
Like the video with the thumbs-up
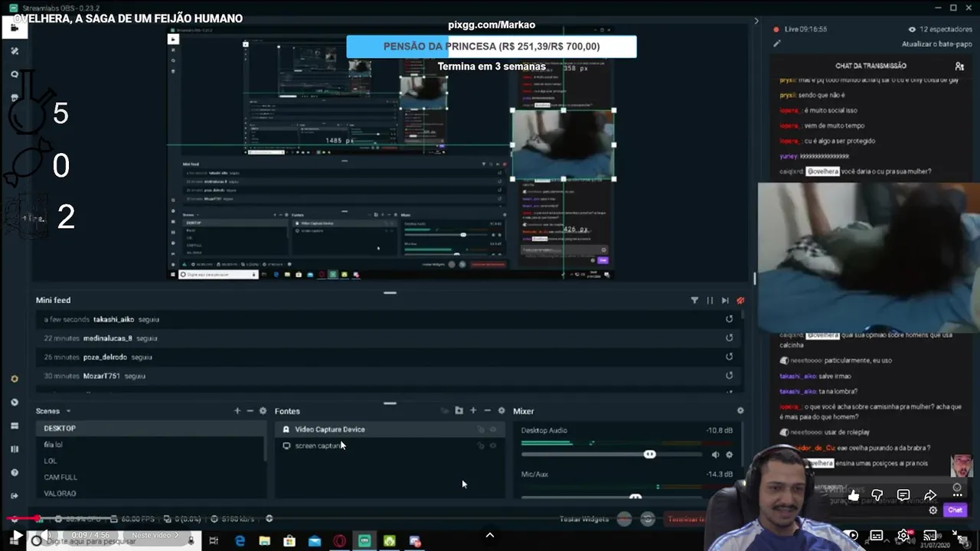pyautogui.click(x=853, y=495)
